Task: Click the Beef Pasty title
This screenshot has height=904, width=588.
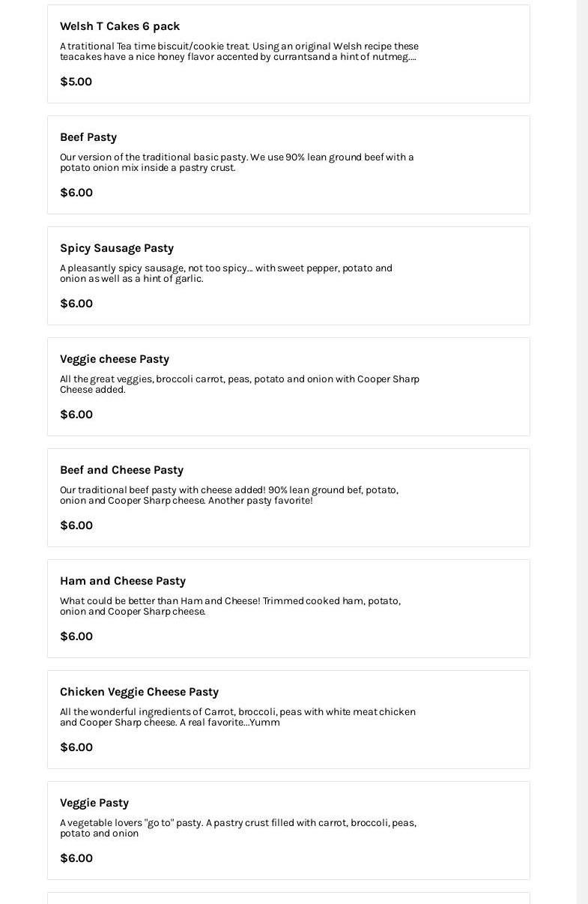Action: tap(88, 137)
